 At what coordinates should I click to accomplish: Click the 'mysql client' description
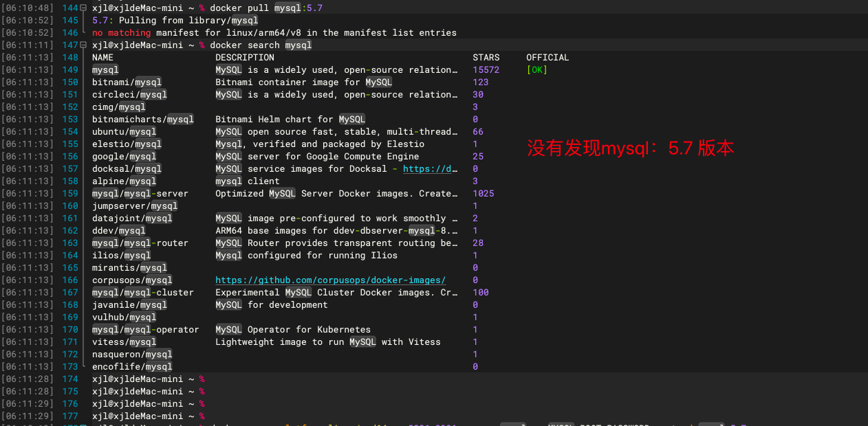point(248,181)
